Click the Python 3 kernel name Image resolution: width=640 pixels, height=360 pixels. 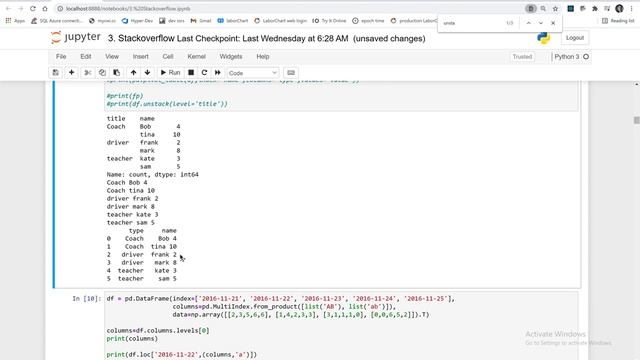(567, 57)
